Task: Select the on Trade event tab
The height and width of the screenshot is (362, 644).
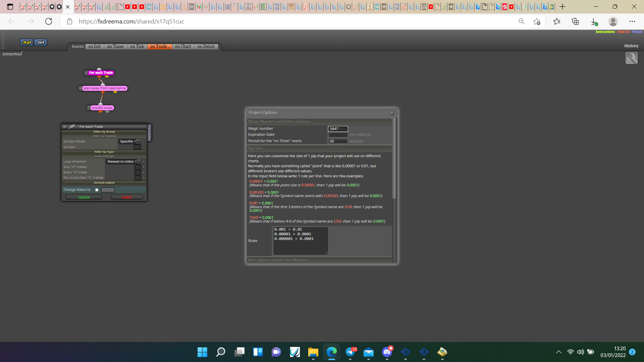Action: 160,47
